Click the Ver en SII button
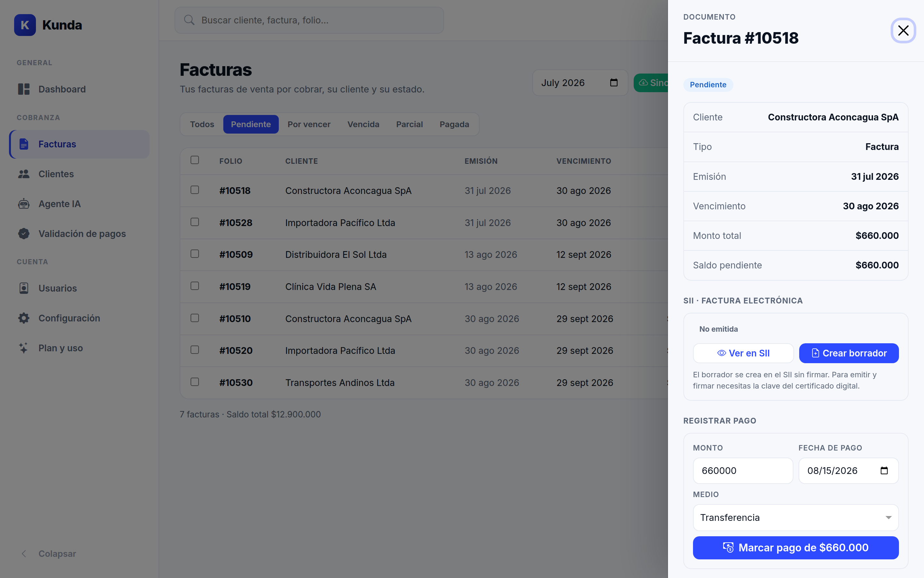 pyautogui.click(x=743, y=353)
